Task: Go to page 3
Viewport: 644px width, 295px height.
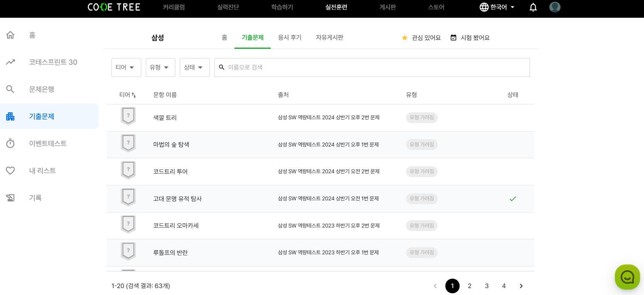Action: click(487, 286)
